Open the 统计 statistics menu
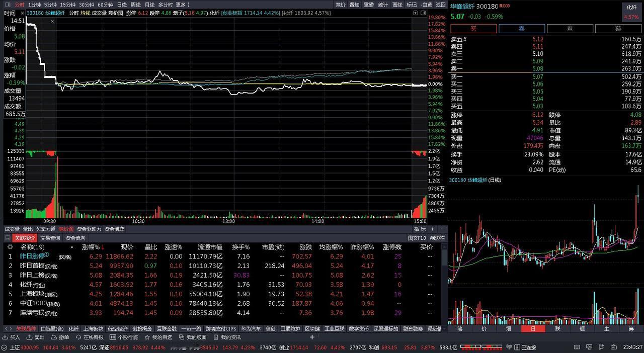The width and height of the screenshot is (644, 353). pos(383,5)
